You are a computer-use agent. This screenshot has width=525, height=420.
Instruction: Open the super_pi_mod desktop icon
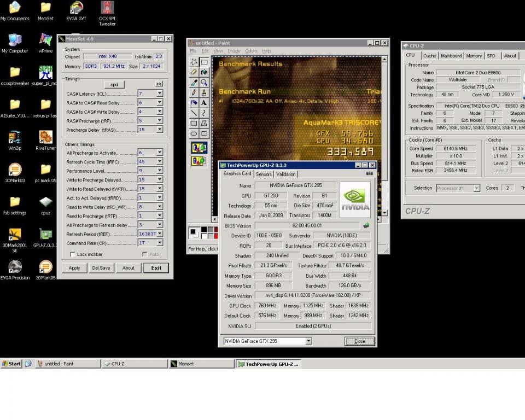[45, 75]
